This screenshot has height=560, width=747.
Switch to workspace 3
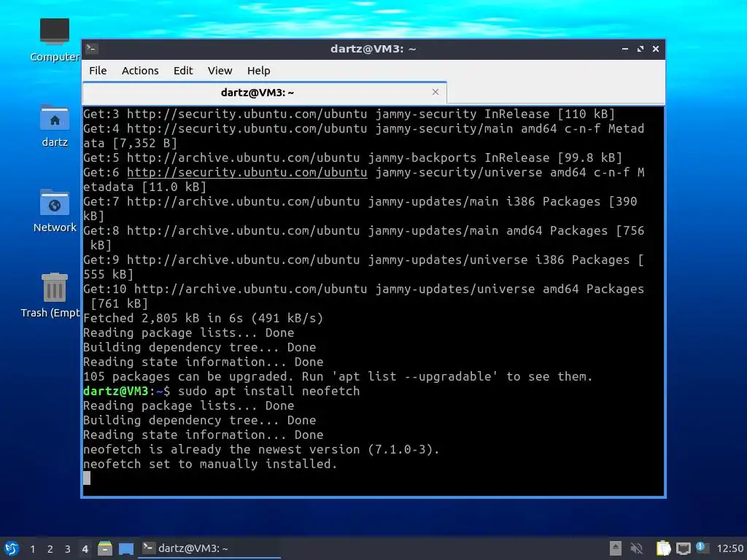(x=68, y=549)
